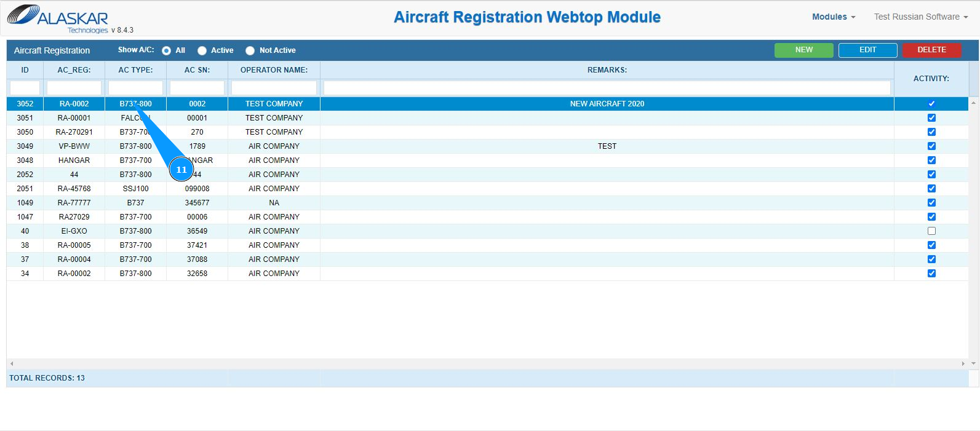
Task: Click the AC_REG filter input field
Action: point(74,88)
